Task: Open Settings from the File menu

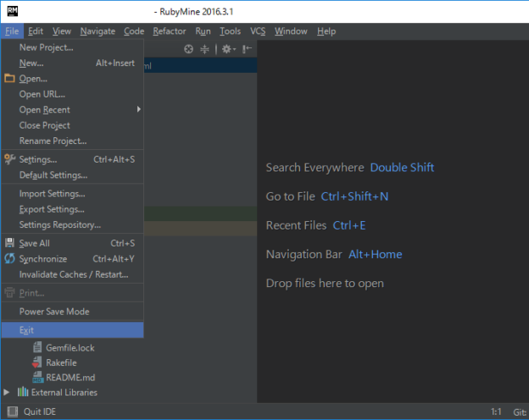Action: (38, 159)
